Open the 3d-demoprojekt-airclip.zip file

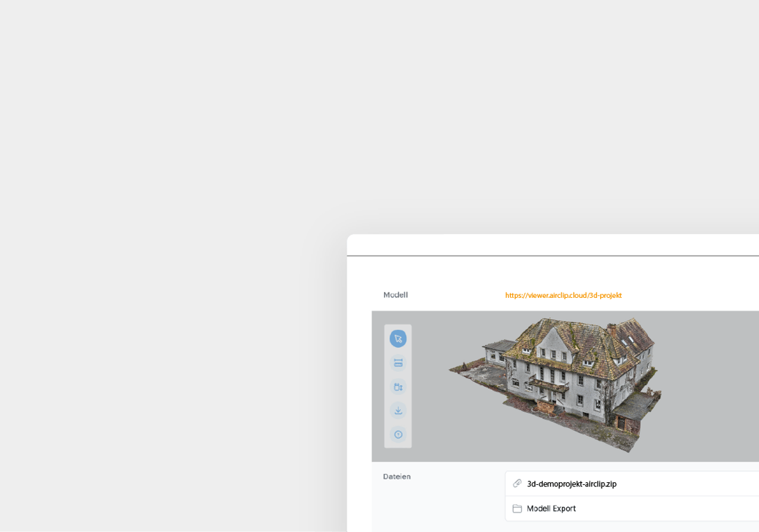[x=571, y=484]
